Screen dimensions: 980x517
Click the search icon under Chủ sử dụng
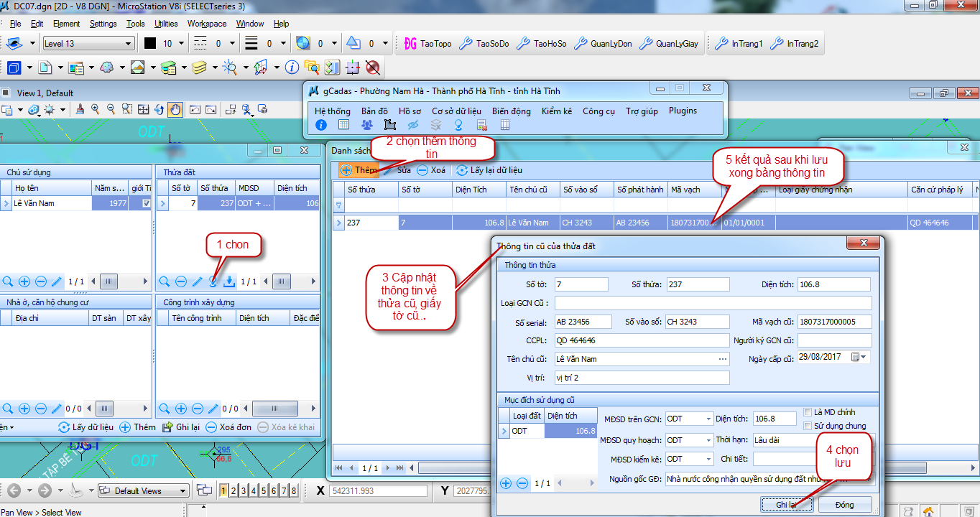(8, 281)
